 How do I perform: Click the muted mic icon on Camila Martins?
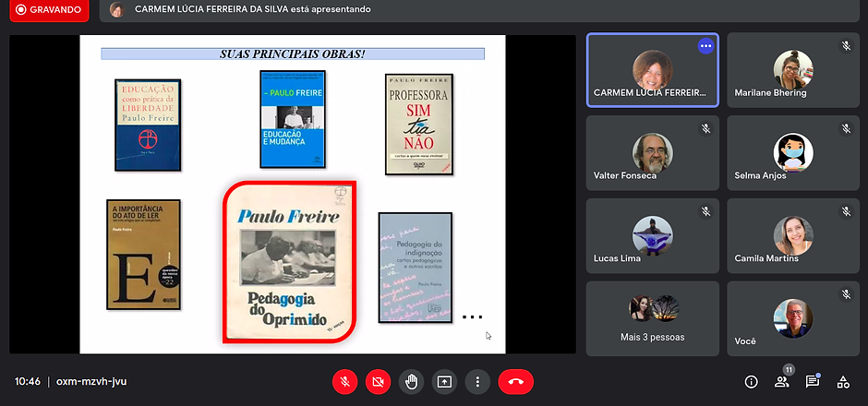(x=846, y=212)
